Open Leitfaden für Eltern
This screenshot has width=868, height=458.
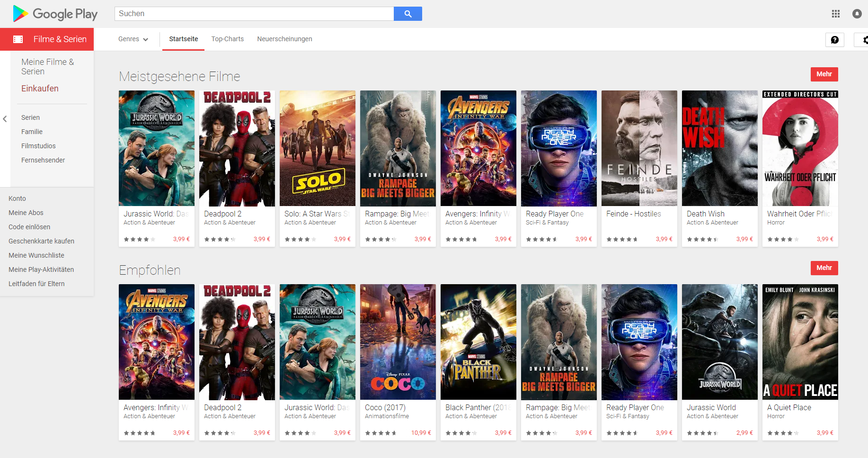click(36, 284)
